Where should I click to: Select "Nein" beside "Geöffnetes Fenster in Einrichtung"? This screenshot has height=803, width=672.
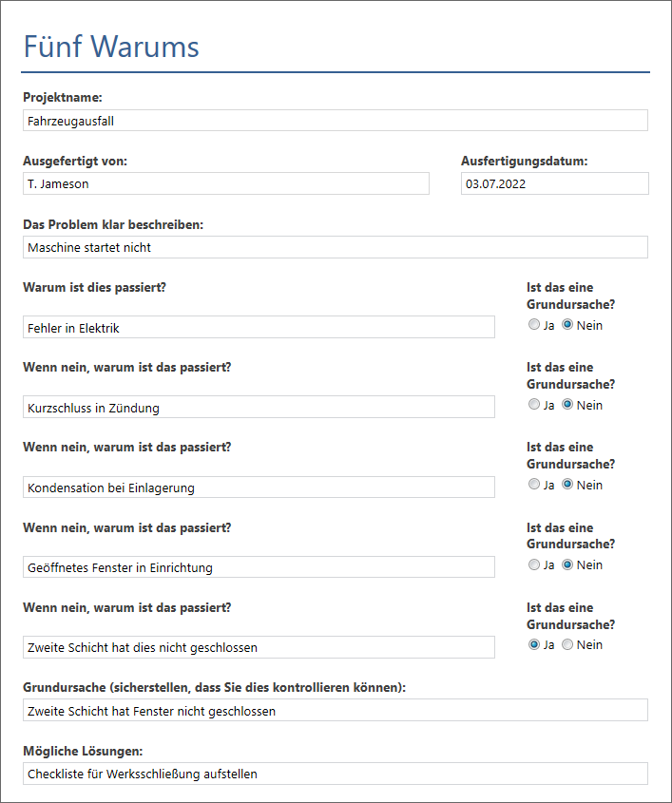point(567,564)
